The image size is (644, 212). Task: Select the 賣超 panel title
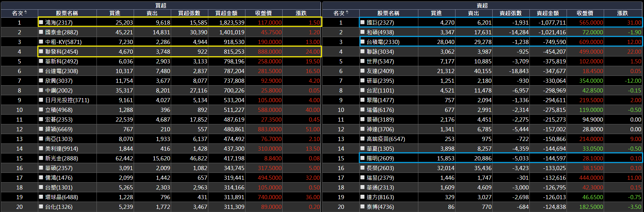tap(482, 6)
